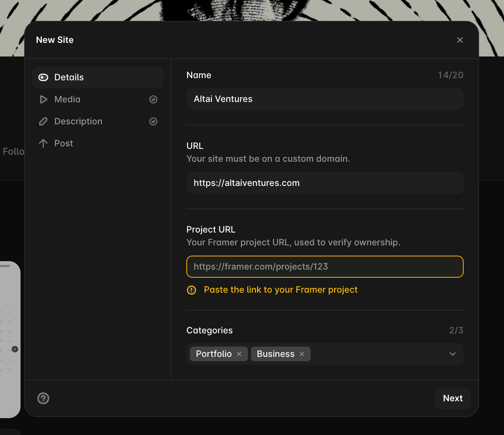Focus the Project URL input field

tap(325, 267)
